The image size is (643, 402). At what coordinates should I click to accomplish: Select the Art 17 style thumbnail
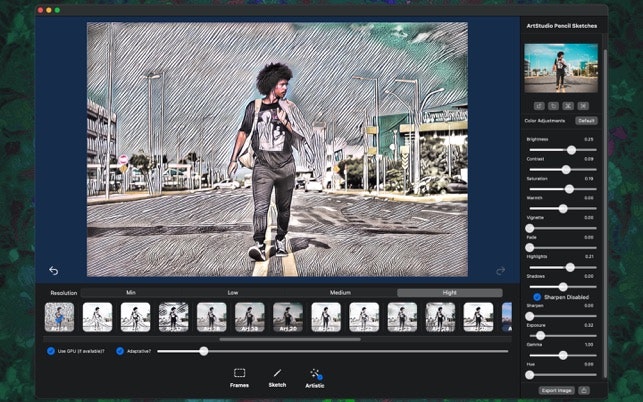pyautogui.click(x=173, y=317)
